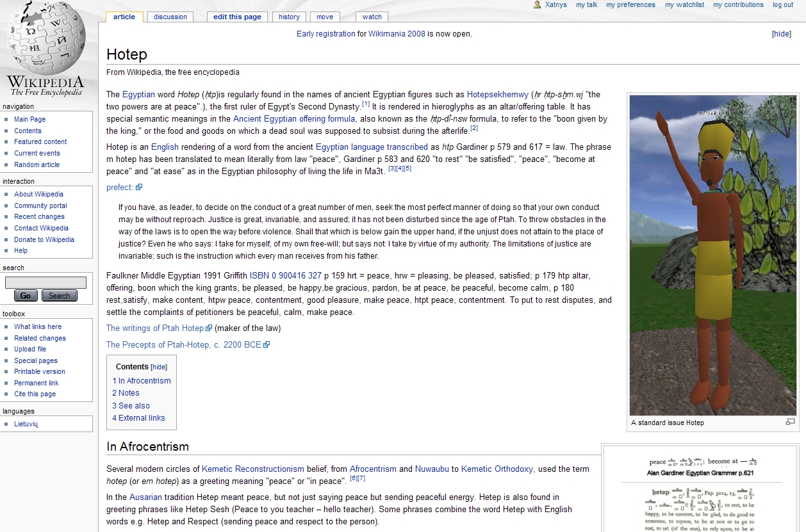806x532 pixels.
Task: Click the enlarge icon on the Hotep image
Action: click(x=790, y=422)
